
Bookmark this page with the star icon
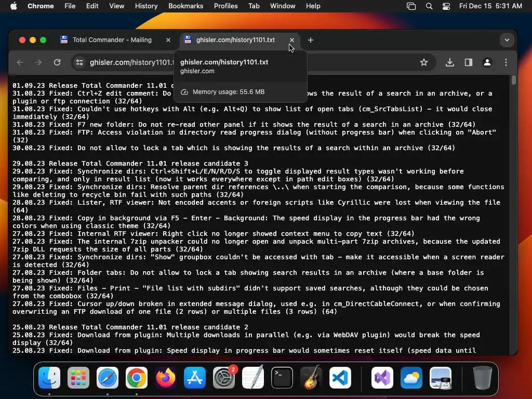point(424,62)
